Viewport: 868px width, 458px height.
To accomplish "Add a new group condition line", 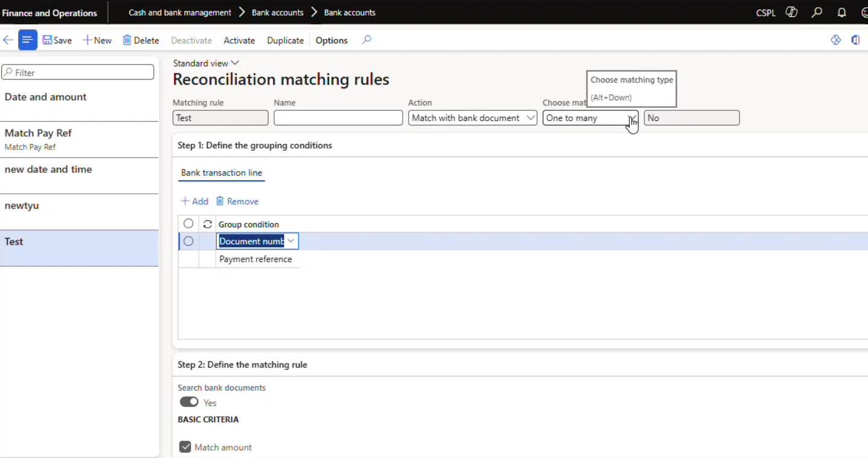I will pyautogui.click(x=195, y=201).
